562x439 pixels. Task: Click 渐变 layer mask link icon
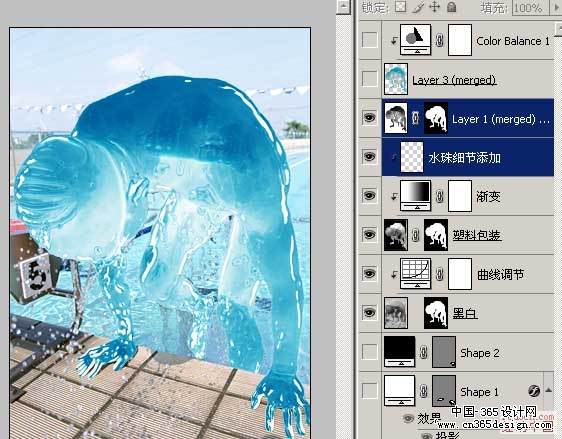pyautogui.click(x=439, y=196)
